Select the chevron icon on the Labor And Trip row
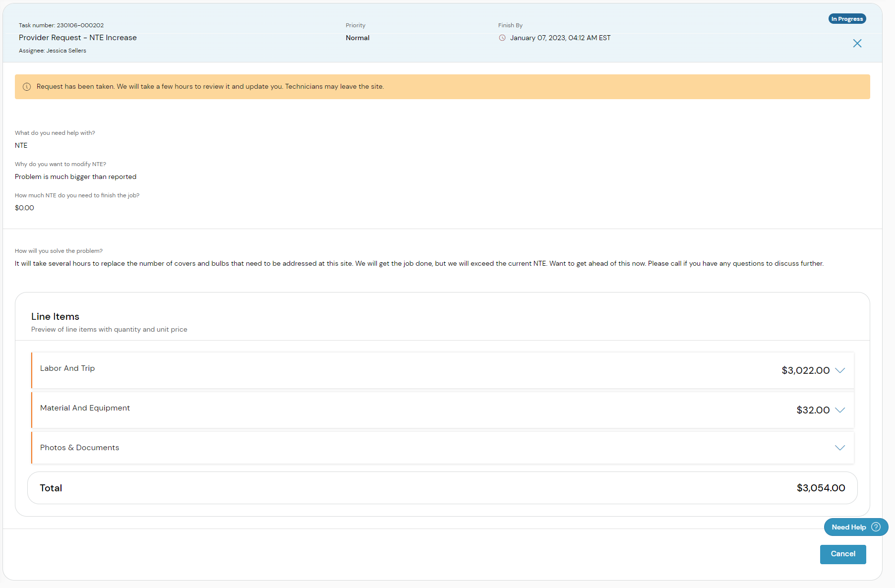 [840, 370]
